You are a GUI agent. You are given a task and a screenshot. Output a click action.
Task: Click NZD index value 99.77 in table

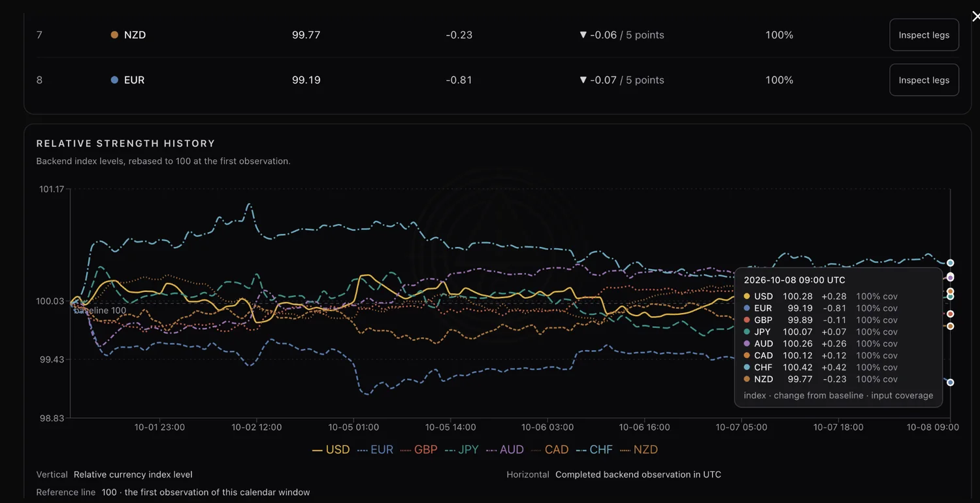point(306,35)
